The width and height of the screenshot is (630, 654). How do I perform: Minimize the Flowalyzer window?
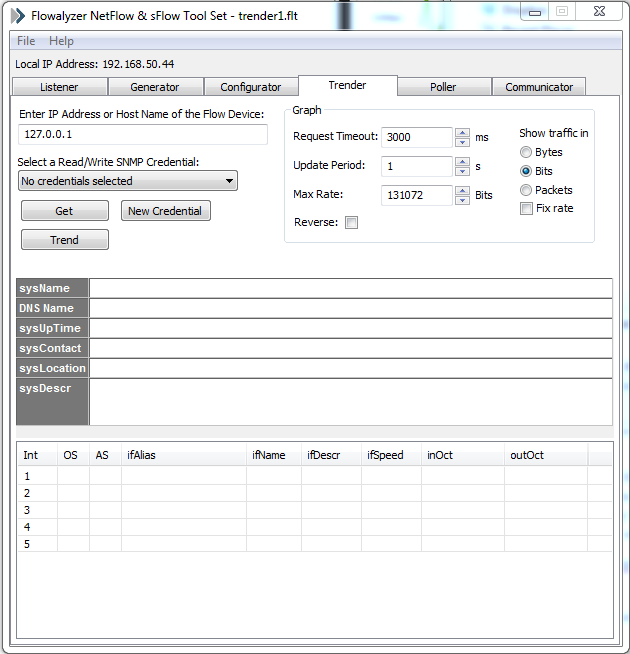[x=535, y=12]
